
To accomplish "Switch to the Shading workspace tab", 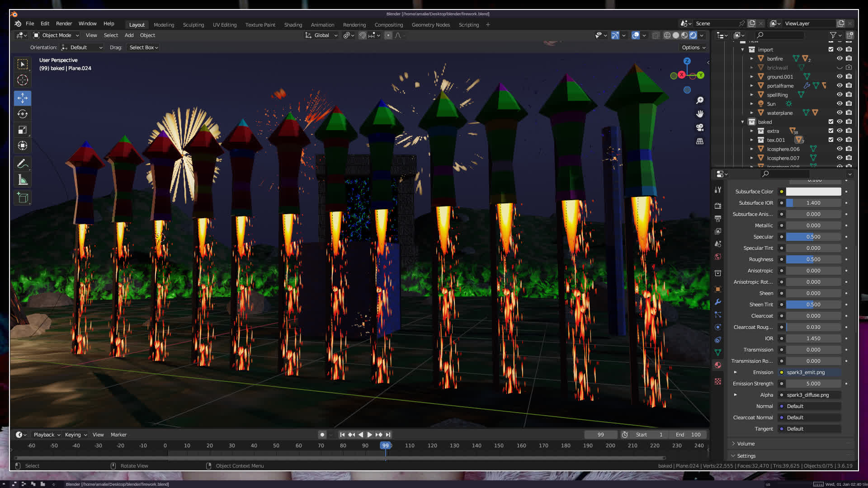I will pos(293,25).
